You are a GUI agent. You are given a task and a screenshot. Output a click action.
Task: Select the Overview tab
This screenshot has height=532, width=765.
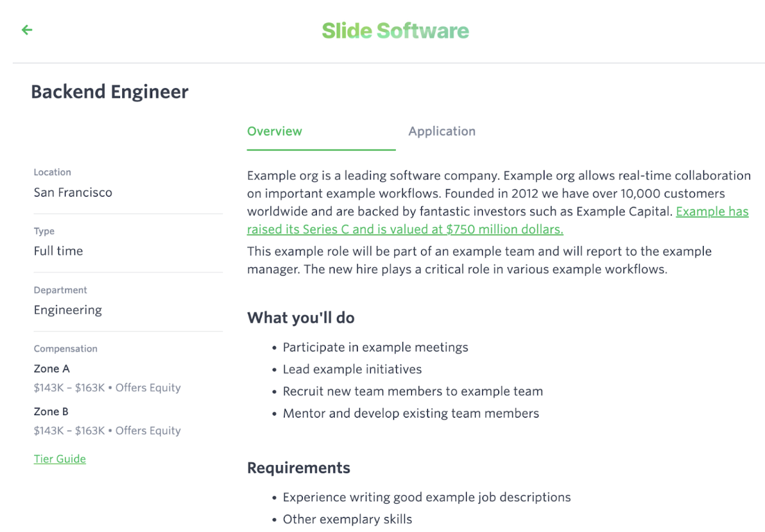pyautogui.click(x=274, y=131)
